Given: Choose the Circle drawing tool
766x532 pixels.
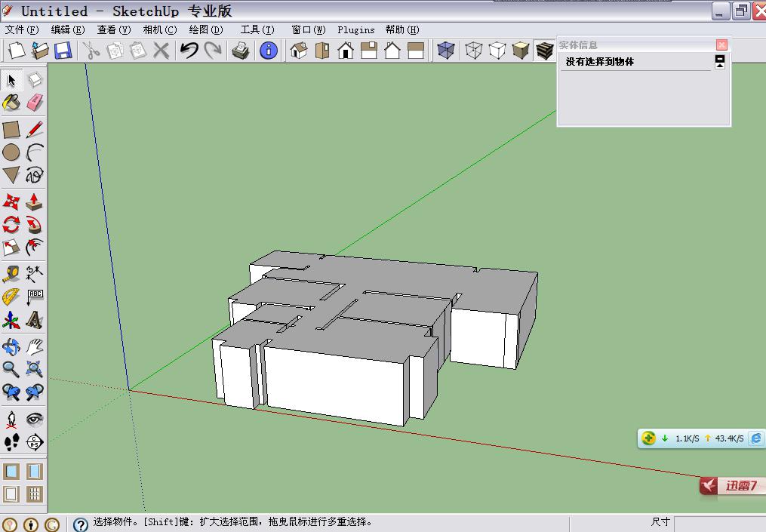Looking at the screenshot, I should pos(11,152).
